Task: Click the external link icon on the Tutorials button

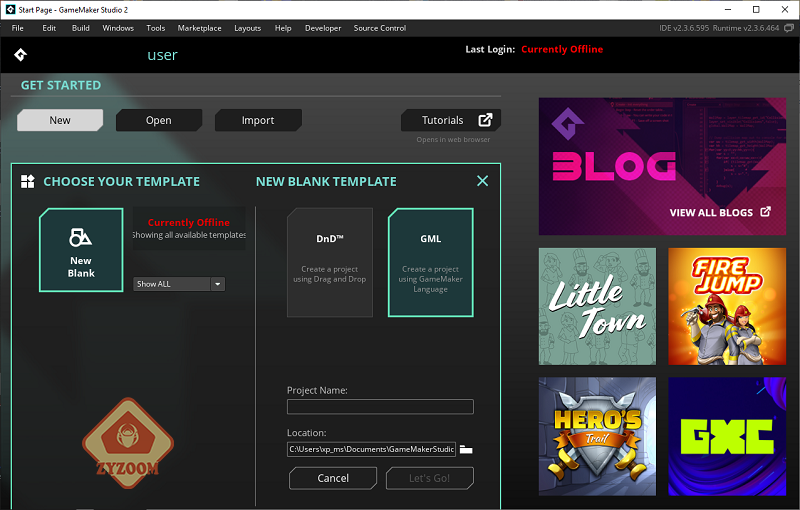Action: [x=485, y=120]
